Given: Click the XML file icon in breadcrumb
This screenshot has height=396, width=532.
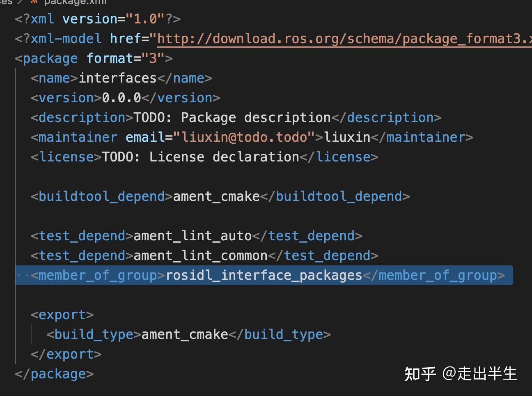Looking at the screenshot, I should click(x=34, y=2).
